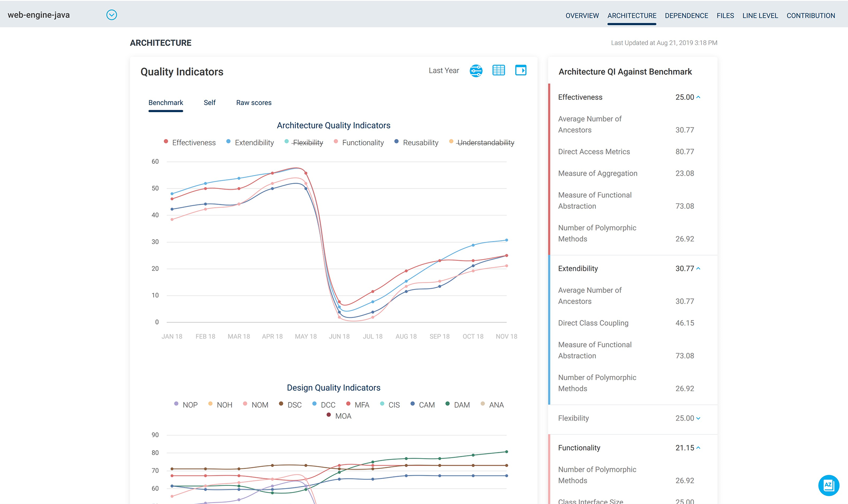Toggle DCC series in design legend
The image size is (848, 504).
click(x=324, y=405)
